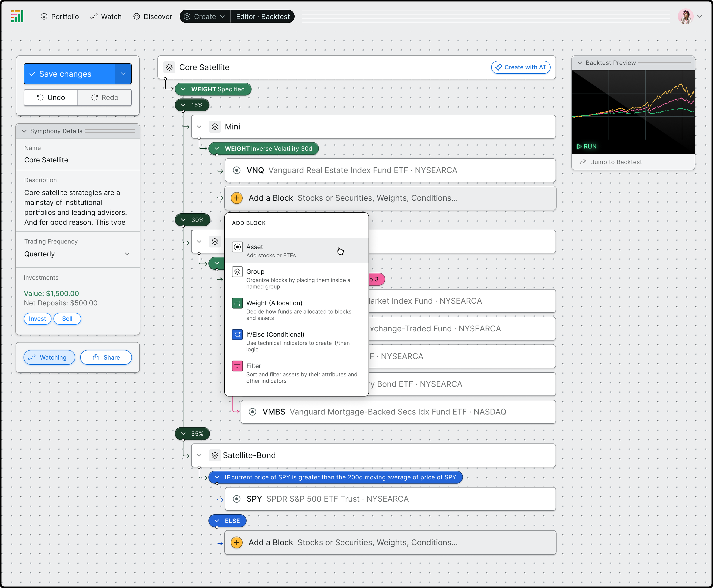Click the Create with AI button

520,67
